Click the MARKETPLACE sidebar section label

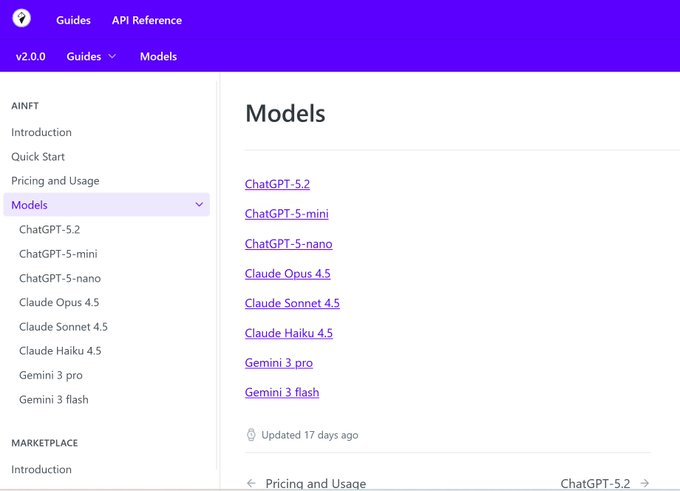pyautogui.click(x=45, y=443)
